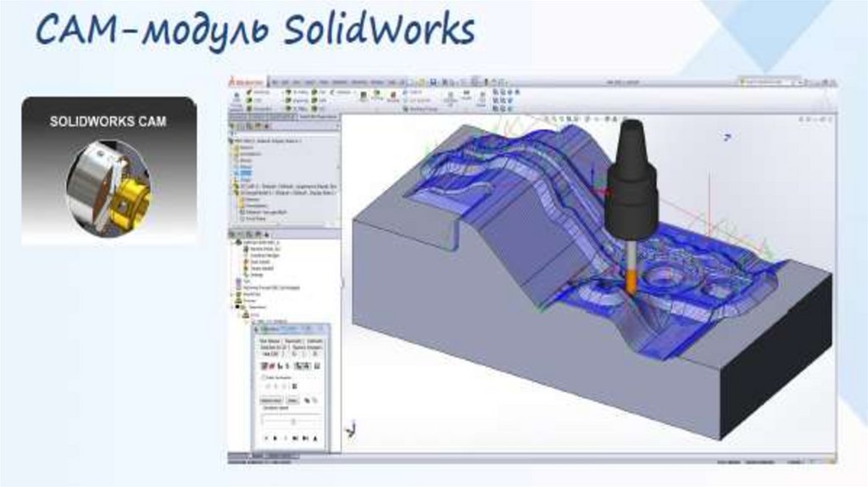Screen dimensions: 868x487
Task: Click the SolidWorks logo in the title bar
Action: coord(247,82)
